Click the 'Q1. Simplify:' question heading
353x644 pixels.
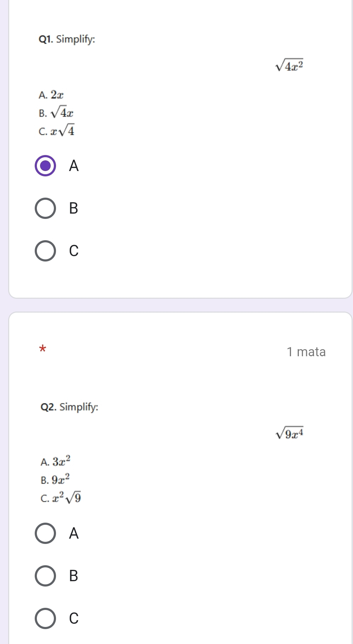(x=67, y=39)
